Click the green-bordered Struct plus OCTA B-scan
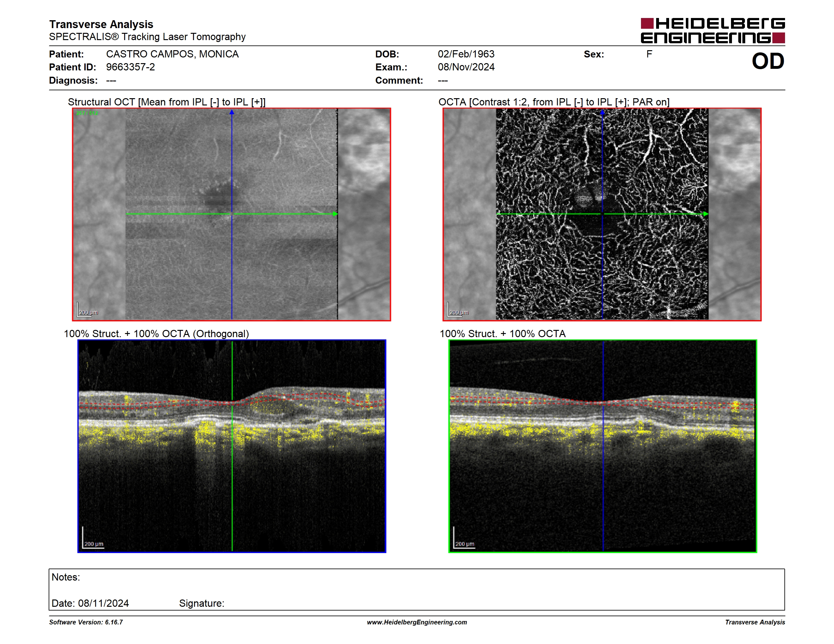 pyautogui.click(x=602, y=446)
